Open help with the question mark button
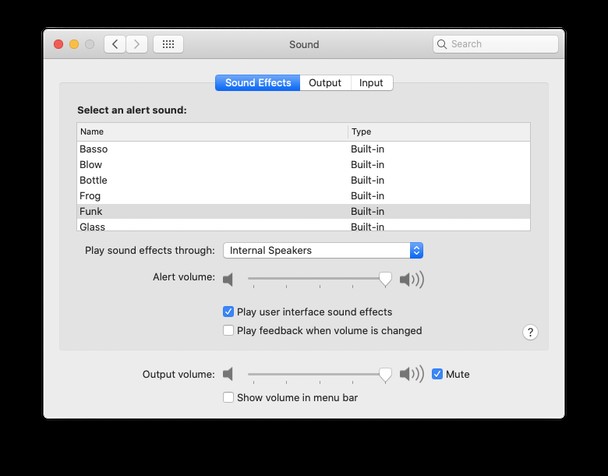Viewport: 608px width, 476px height. 530,332
